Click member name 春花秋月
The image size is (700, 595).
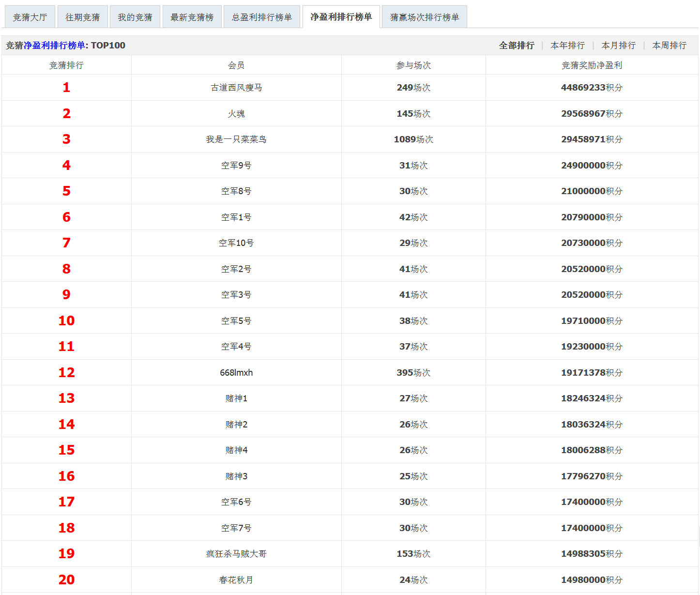pyautogui.click(x=236, y=580)
